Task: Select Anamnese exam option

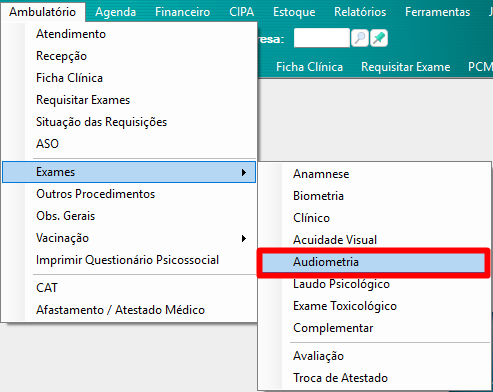Action: coord(321,174)
